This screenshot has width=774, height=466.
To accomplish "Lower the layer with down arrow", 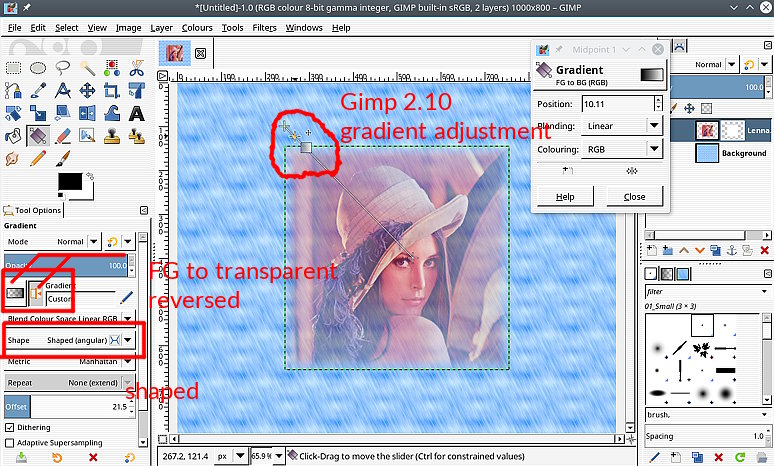I will point(699,250).
